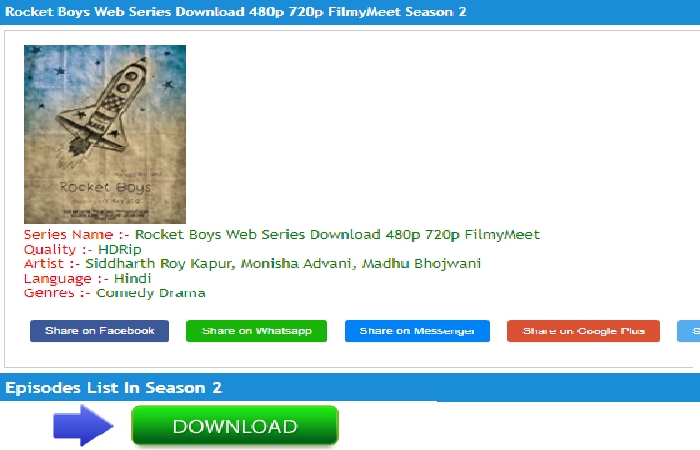
Task: Click the blue arrow icon beside Download
Action: [83, 425]
